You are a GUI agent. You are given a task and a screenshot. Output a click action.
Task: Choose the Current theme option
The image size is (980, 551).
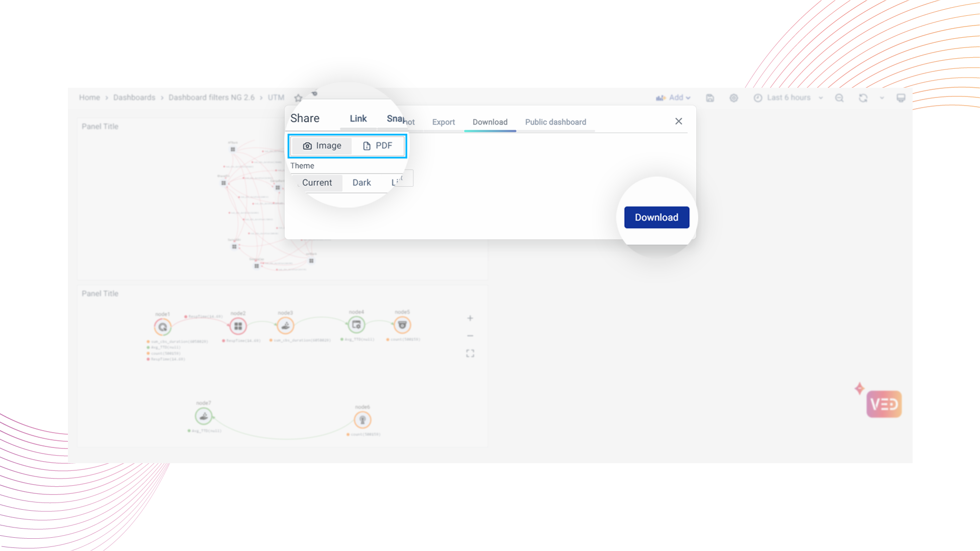click(316, 183)
